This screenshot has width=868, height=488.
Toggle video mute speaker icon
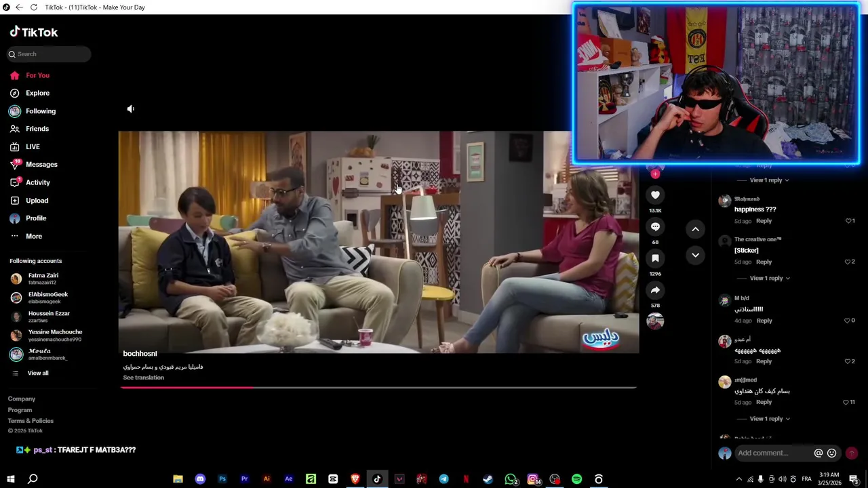tap(131, 108)
